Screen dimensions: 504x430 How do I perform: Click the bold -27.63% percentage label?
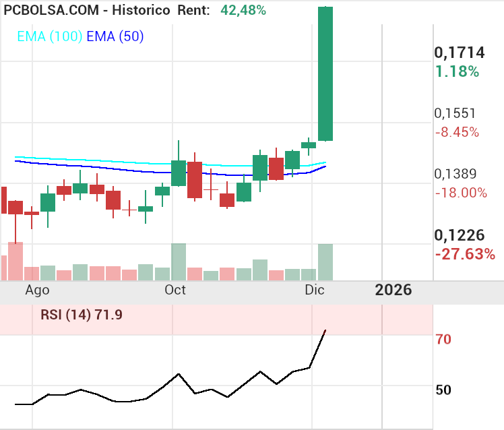(465, 254)
